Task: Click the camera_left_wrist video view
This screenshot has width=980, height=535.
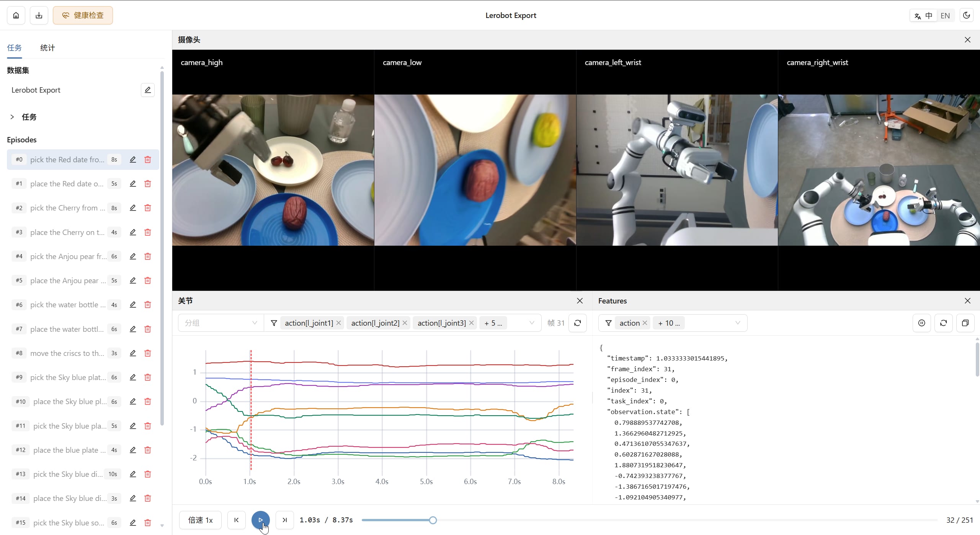Action: pos(677,170)
